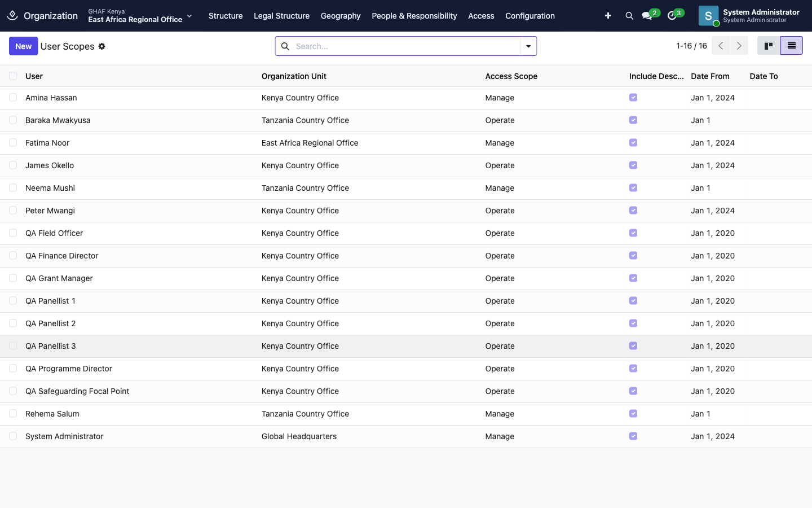Click the New button

(23, 46)
